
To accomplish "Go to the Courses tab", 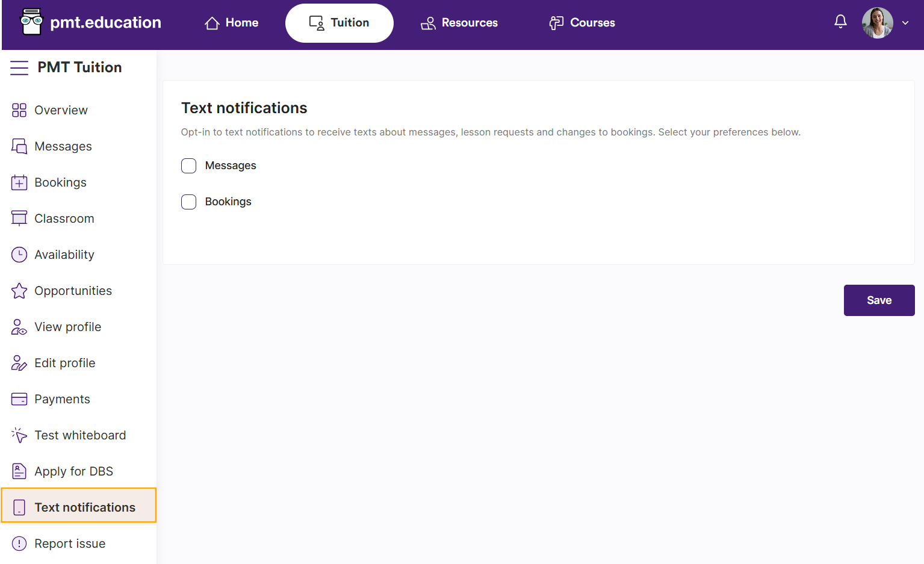I will click(582, 23).
